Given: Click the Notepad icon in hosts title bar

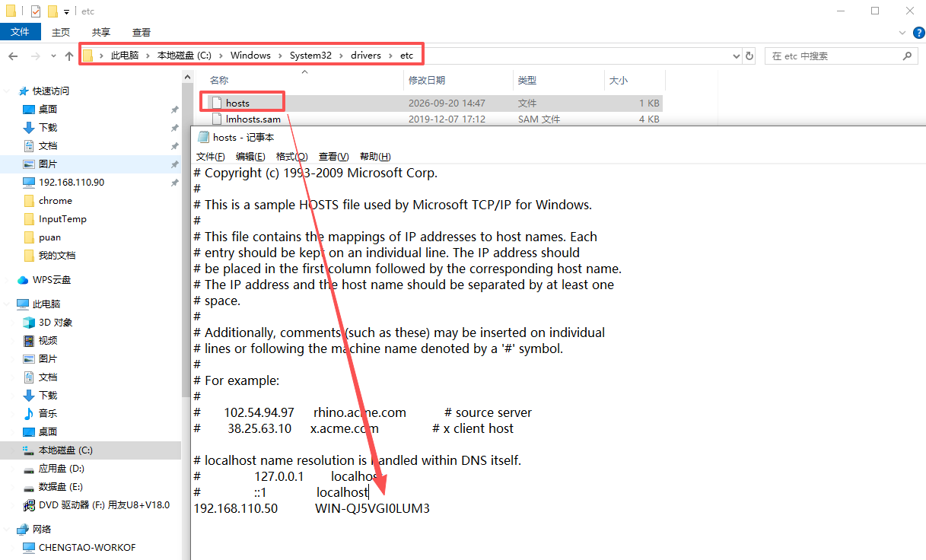Looking at the screenshot, I should [203, 137].
